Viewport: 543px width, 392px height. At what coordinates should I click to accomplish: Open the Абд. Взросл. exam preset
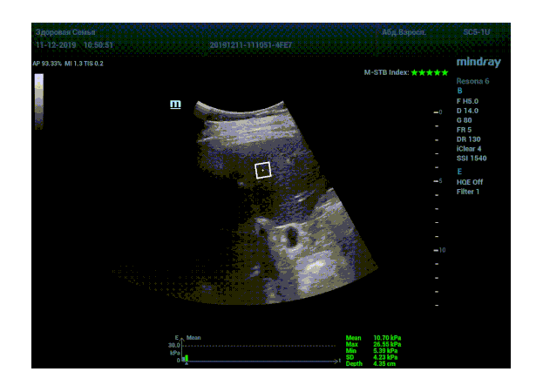(x=403, y=32)
